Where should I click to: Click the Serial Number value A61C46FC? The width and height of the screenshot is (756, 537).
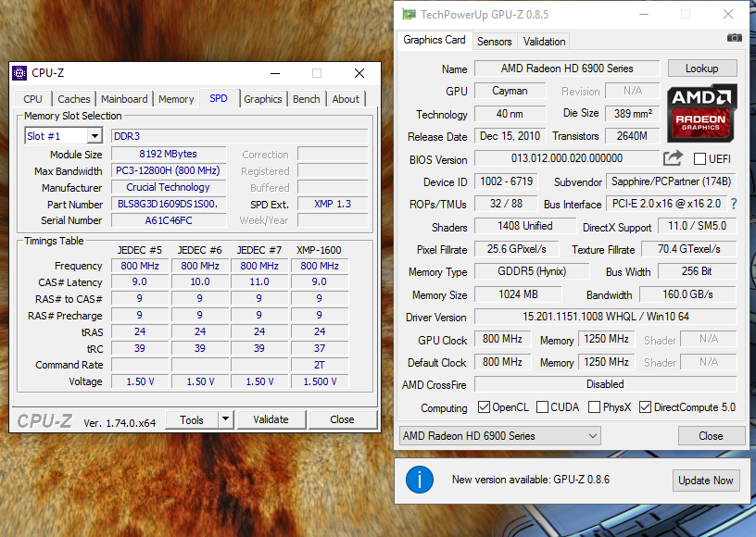[x=169, y=220]
